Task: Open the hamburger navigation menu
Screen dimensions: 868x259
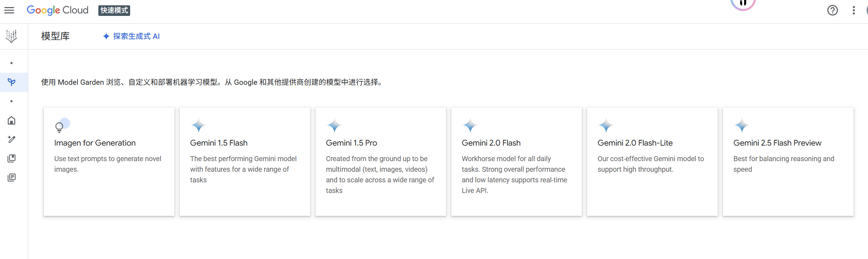Action: coord(9,10)
